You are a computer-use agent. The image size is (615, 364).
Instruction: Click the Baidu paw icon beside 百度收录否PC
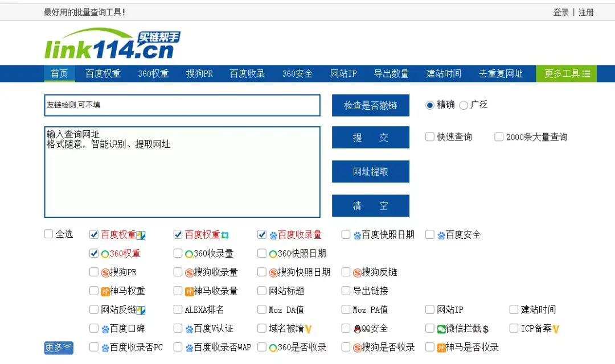tap(105, 348)
